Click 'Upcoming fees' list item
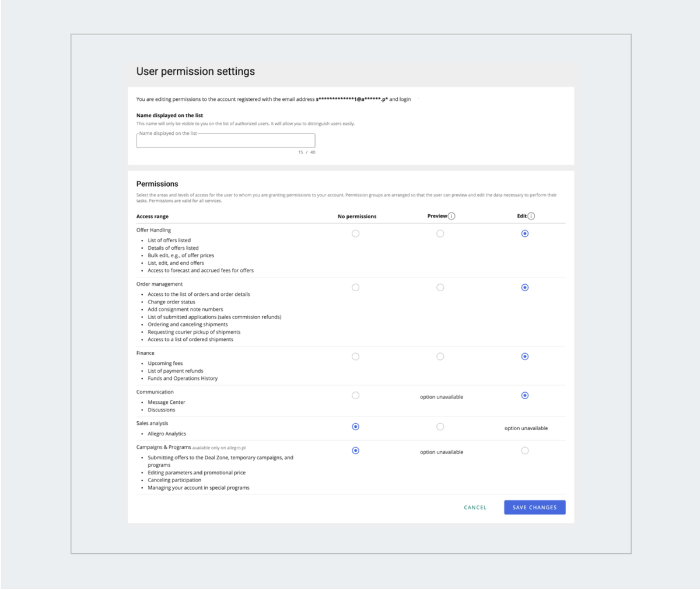Screen dimensions: 700x590 (x=165, y=364)
